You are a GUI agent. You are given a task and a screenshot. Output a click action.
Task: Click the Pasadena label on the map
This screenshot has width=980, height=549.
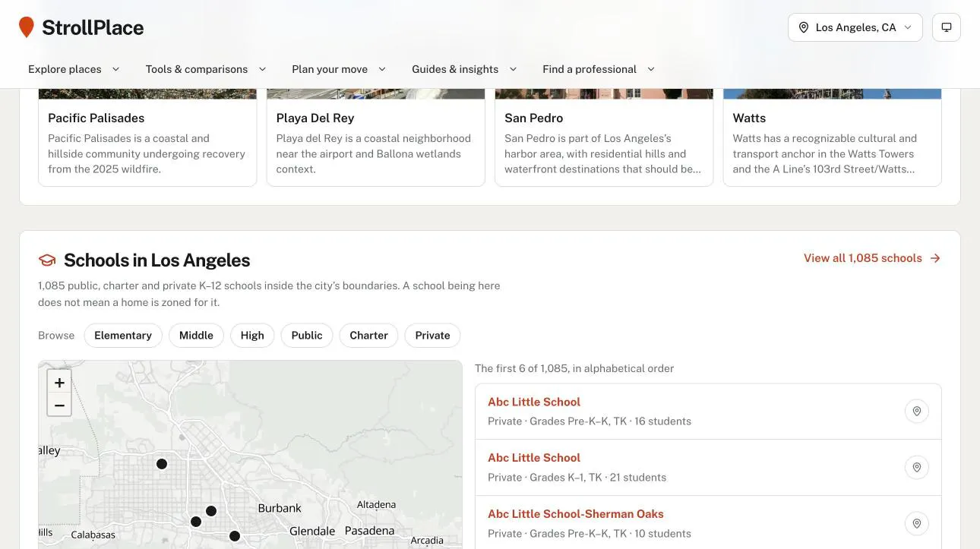click(370, 531)
